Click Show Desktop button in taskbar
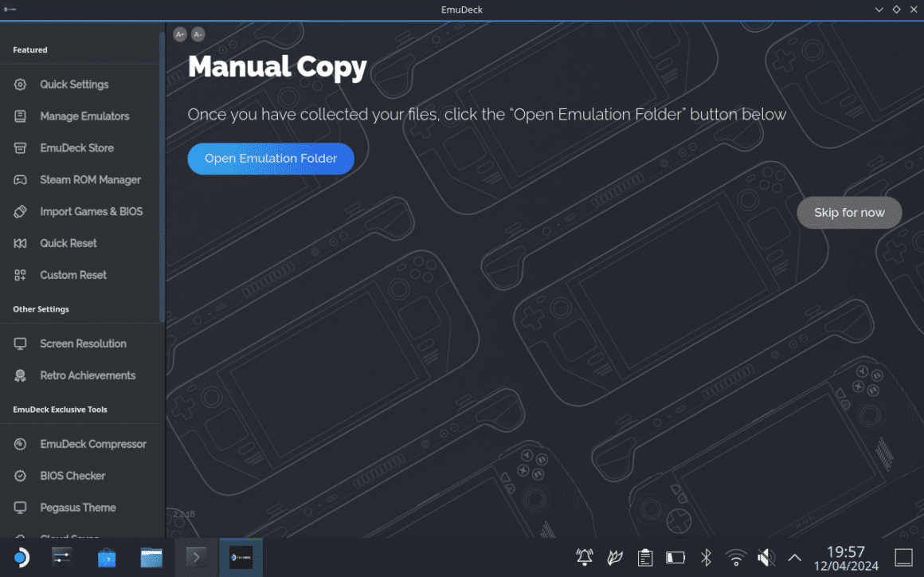The image size is (924, 577). coord(903,557)
